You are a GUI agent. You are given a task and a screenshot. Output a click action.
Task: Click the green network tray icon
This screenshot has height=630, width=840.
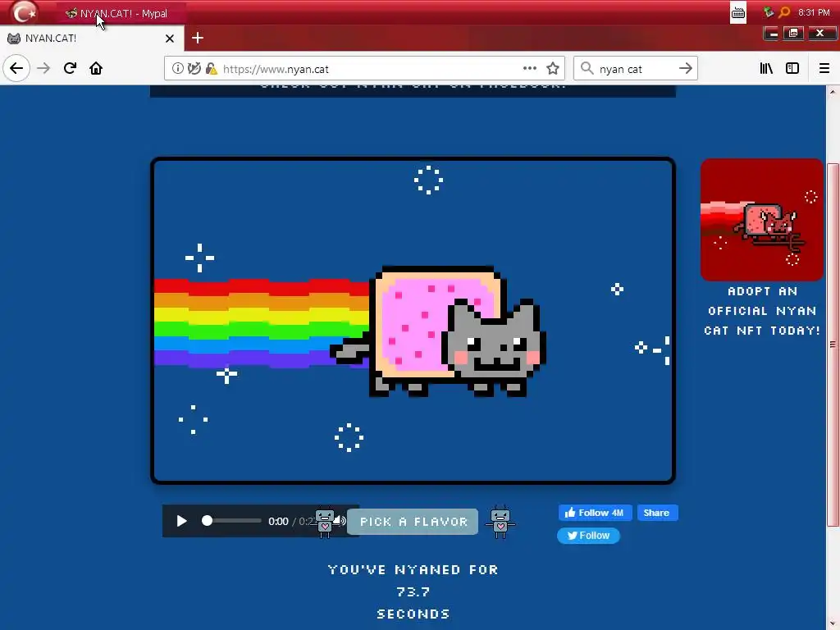point(769,11)
